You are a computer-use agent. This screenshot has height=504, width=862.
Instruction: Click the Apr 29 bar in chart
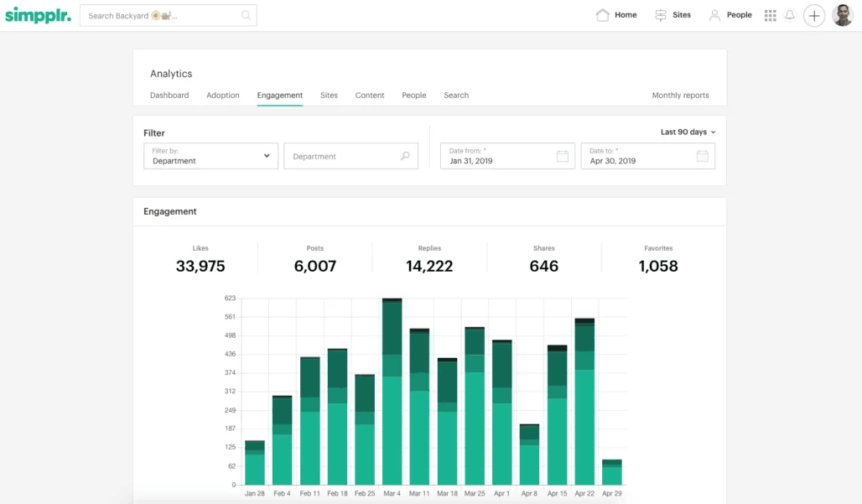point(612,472)
